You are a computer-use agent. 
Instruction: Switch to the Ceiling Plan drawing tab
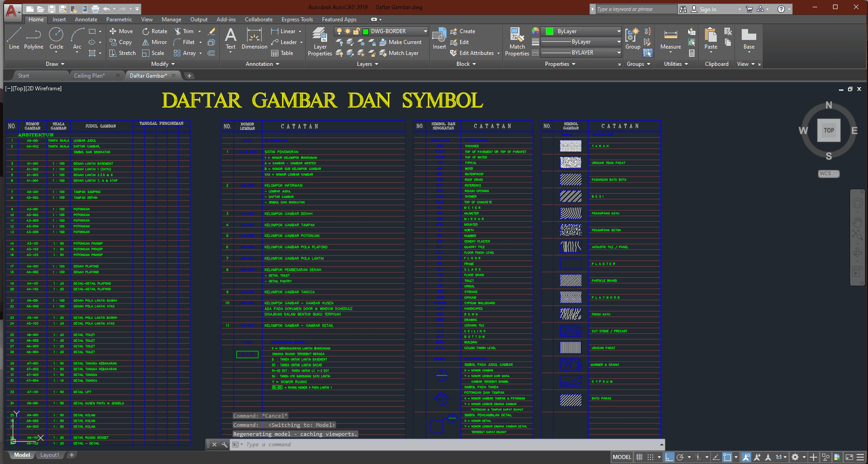point(89,76)
